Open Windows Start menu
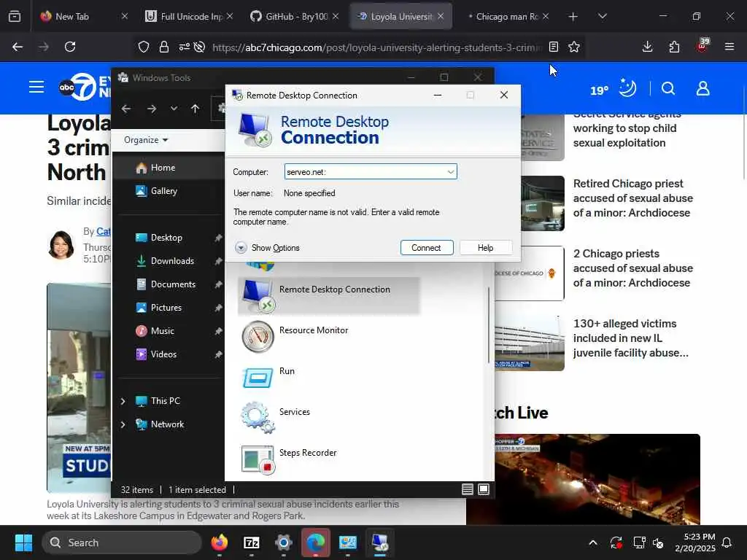Image resolution: width=747 pixels, height=560 pixels. (x=23, y=542)
